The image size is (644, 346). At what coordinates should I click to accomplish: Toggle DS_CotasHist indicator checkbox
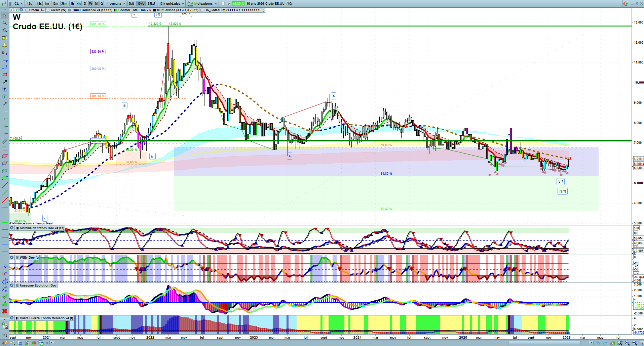(202, 10)
